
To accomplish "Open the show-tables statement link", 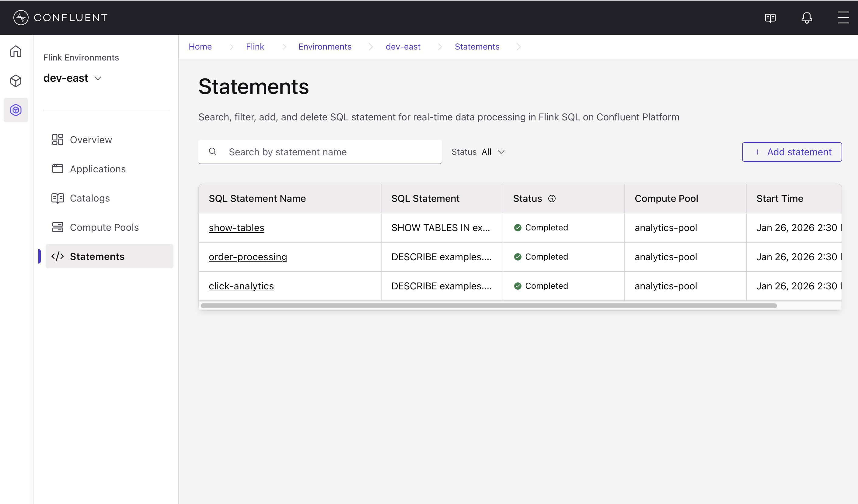I will pos(236,228).
